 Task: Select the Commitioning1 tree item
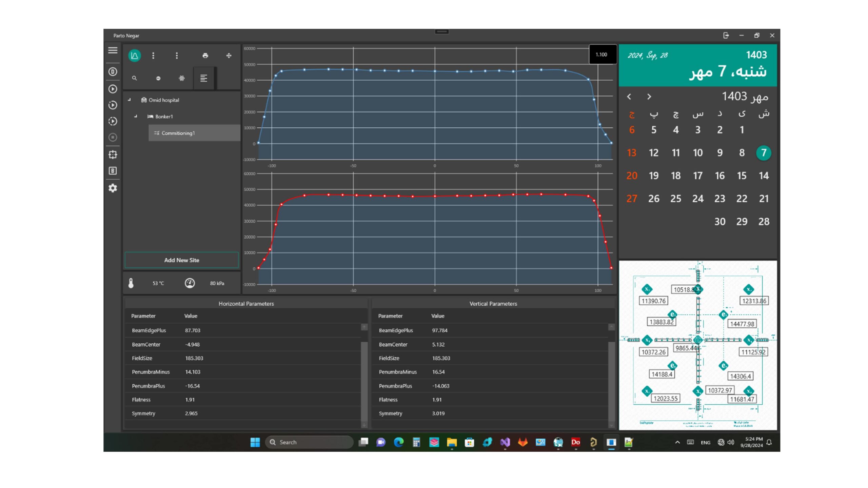click(x=178, y=133)
